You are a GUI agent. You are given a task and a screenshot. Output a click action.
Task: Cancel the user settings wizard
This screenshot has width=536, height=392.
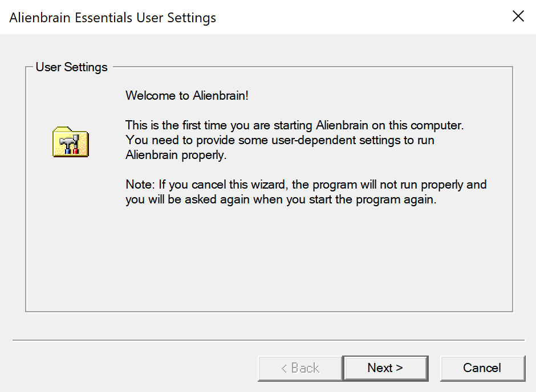click(482, 368)
